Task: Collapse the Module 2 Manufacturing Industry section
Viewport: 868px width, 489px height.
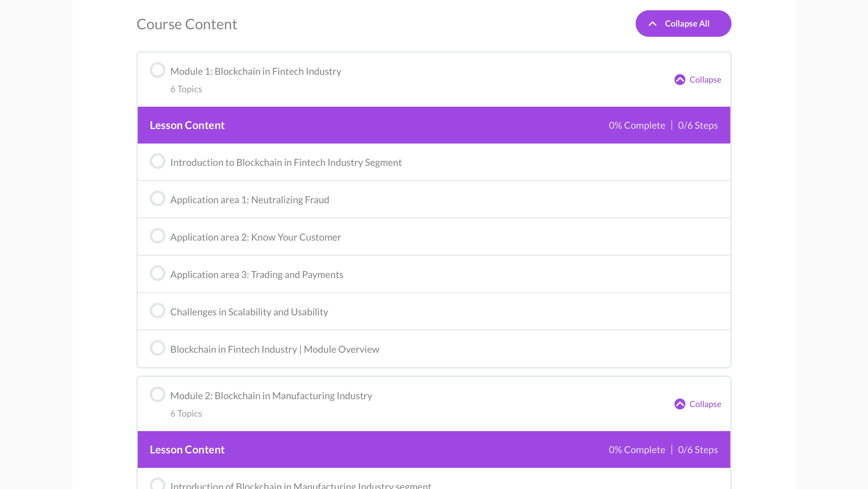Action: pos(697,404)
